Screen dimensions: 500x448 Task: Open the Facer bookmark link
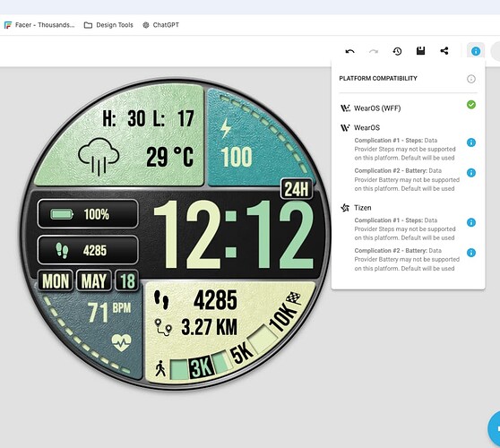click(x=39, y=25)
